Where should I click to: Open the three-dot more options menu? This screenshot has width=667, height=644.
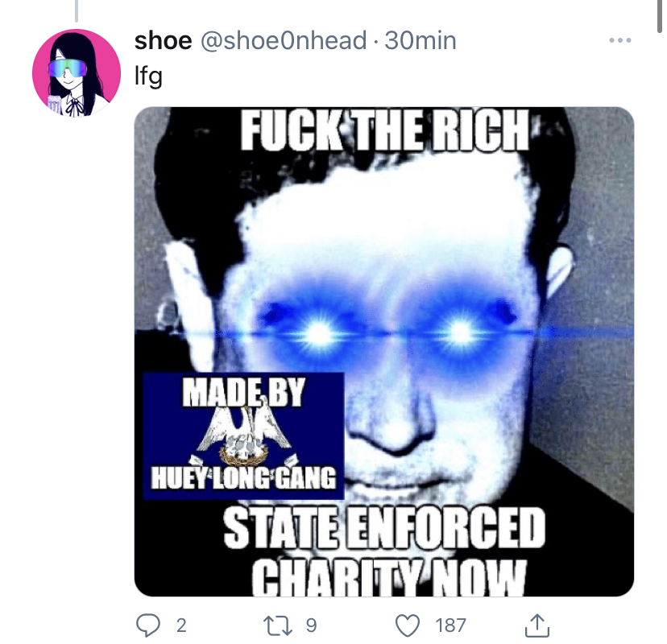[619, 40]
